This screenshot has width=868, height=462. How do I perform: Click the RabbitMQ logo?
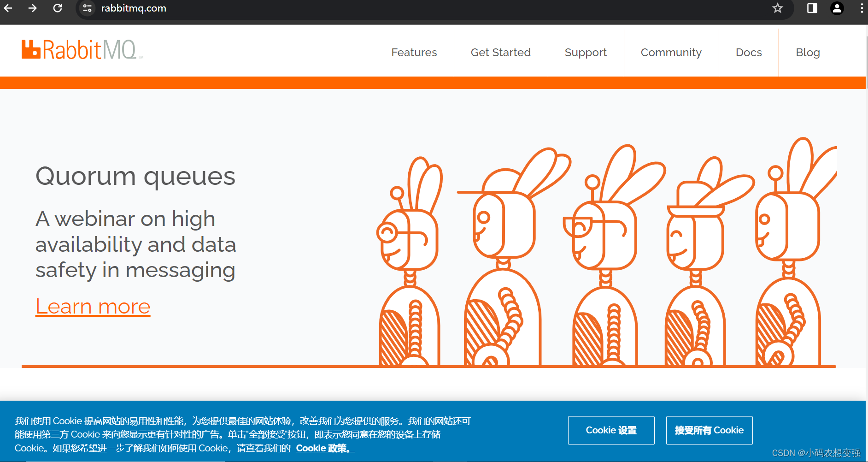coord(82,50)
